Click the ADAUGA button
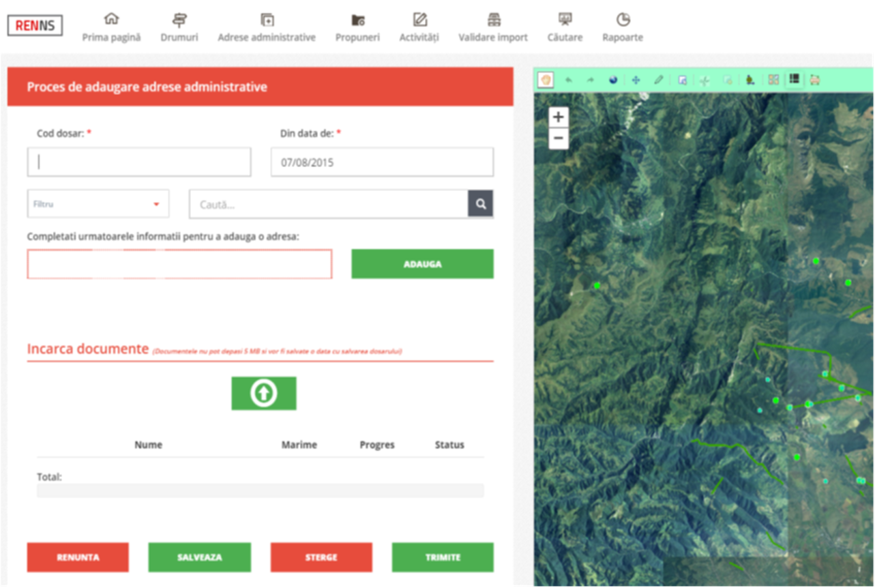The image size is (875, 588). 422,264
